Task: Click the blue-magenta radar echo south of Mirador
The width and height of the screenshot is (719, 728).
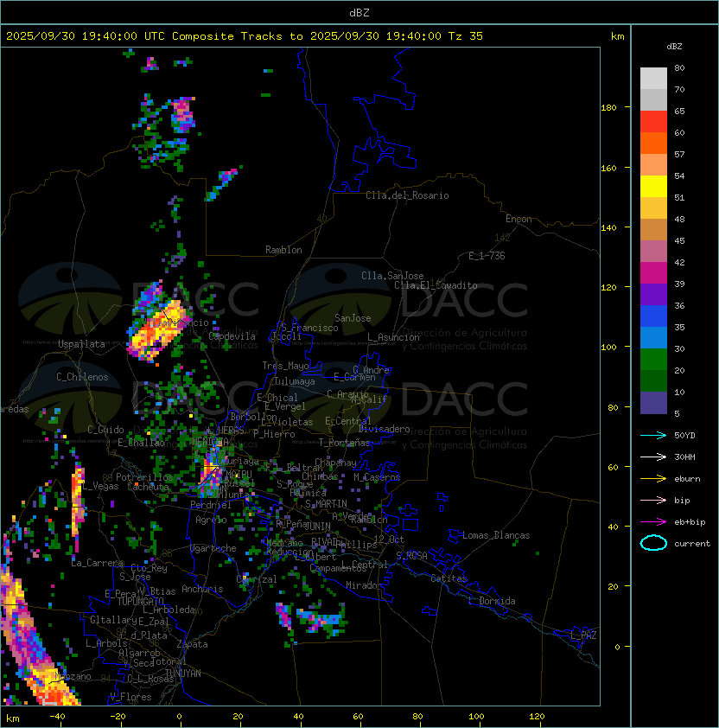Action: coord(320,619)
